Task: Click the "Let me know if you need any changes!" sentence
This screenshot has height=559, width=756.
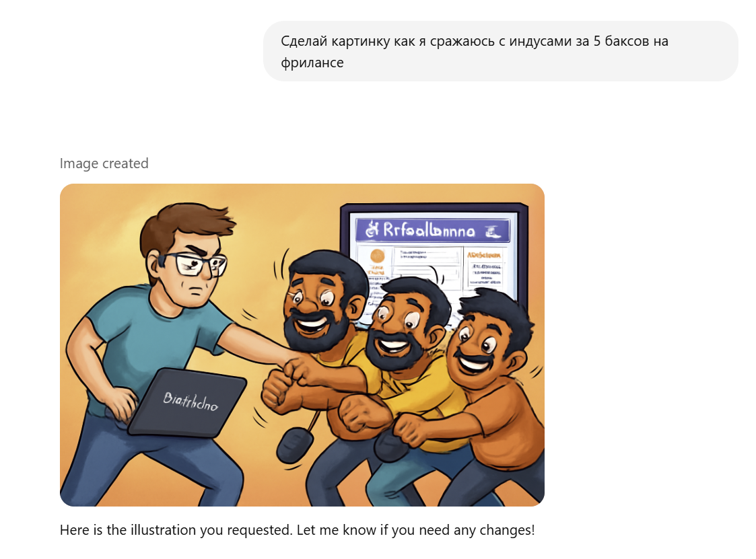Action: click(415, 530)
